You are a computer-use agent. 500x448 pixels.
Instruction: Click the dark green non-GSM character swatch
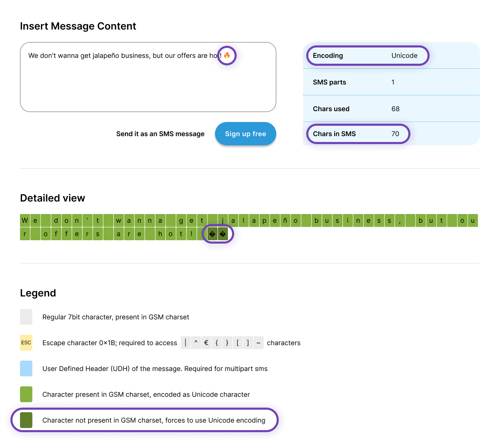[x=26, y=420]
